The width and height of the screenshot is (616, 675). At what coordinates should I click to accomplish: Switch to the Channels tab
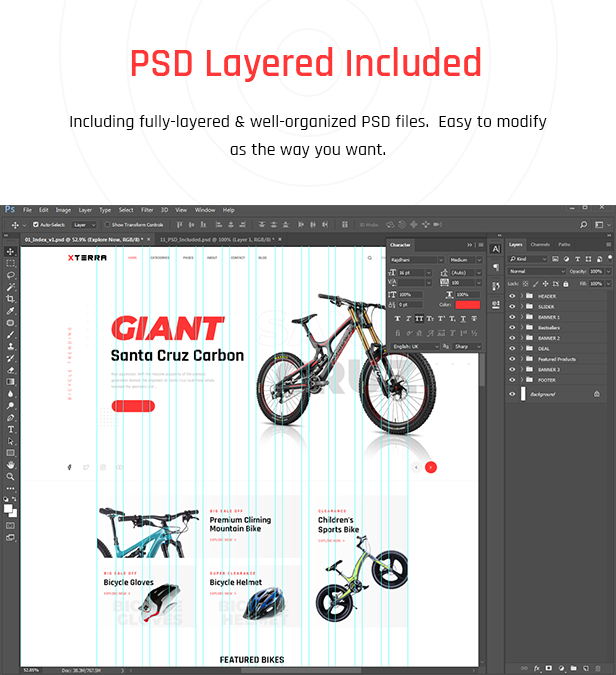(540, 245)
